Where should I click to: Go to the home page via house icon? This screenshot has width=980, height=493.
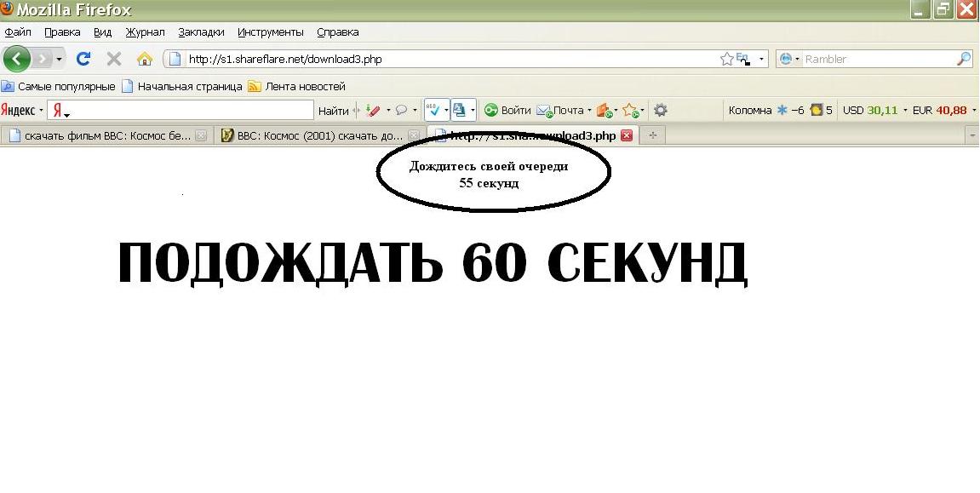pos(145,59)
